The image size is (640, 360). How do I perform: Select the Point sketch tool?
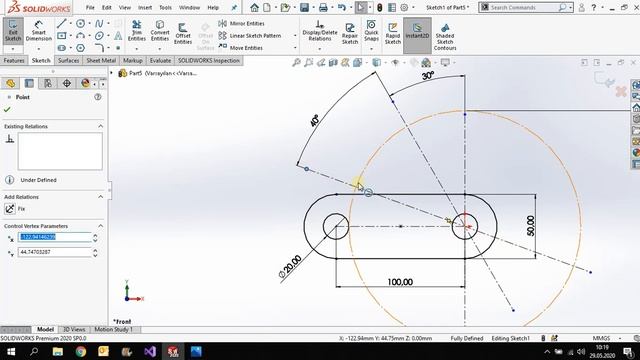click(118, 48)
